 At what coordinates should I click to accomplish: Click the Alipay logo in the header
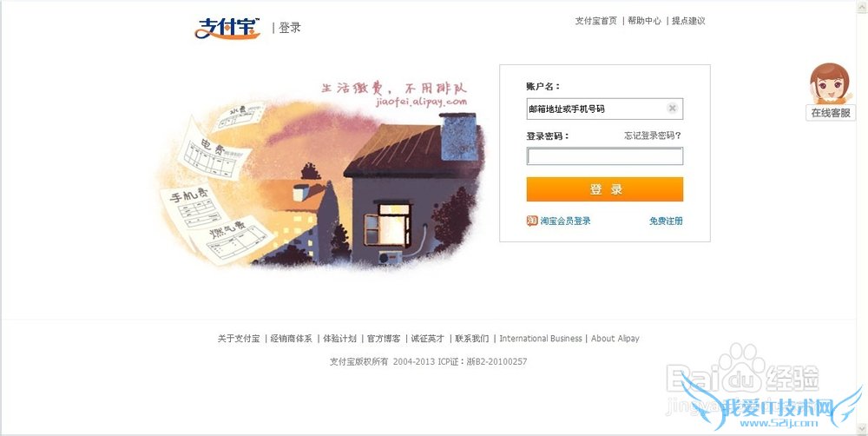(x=227, y=28)
